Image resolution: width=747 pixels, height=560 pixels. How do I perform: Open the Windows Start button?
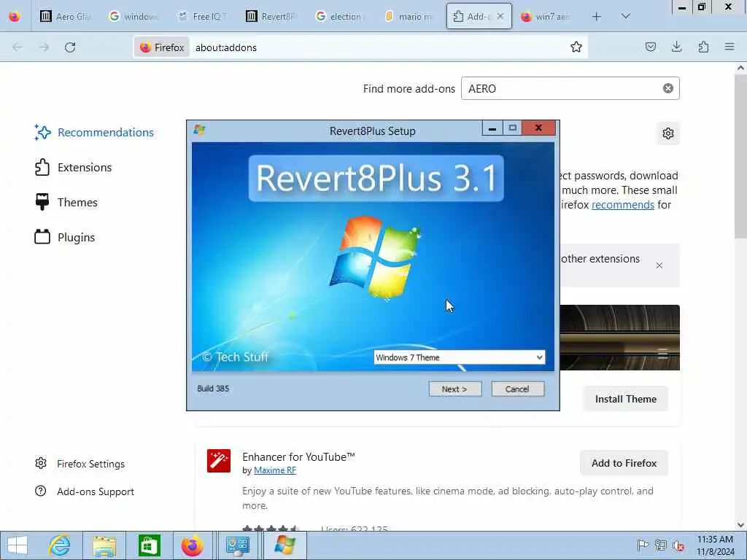18,545
